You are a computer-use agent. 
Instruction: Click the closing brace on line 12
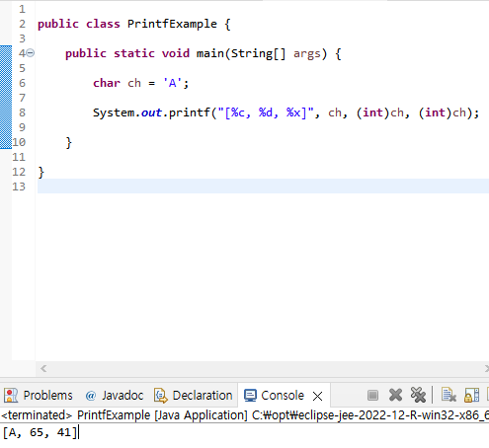coord(41,173)
